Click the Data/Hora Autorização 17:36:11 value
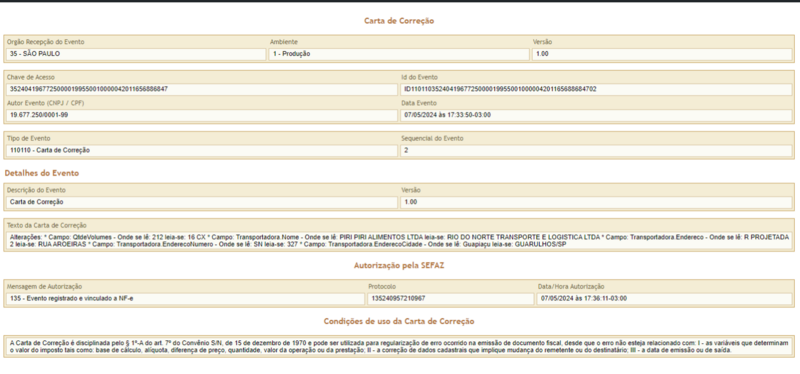The height and width of the screenshot is (374, 800). (x=664, y=299)
